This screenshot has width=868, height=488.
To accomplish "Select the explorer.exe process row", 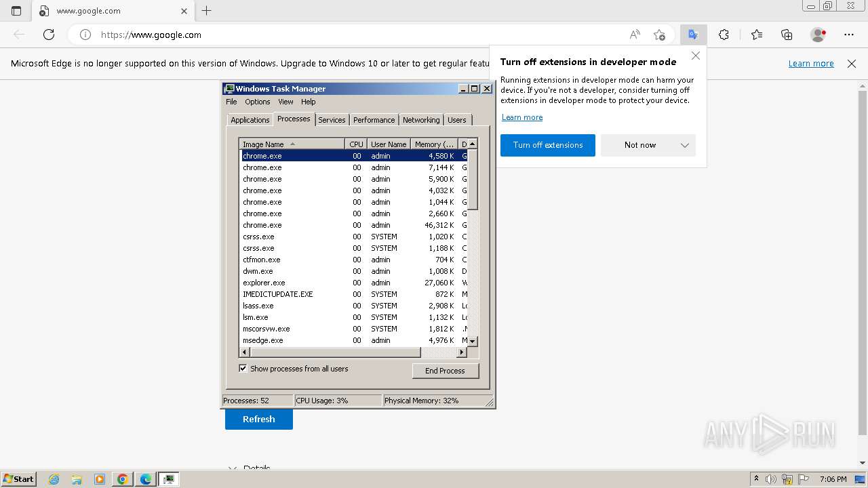I will pyautogui.click(x=354, y=283).
